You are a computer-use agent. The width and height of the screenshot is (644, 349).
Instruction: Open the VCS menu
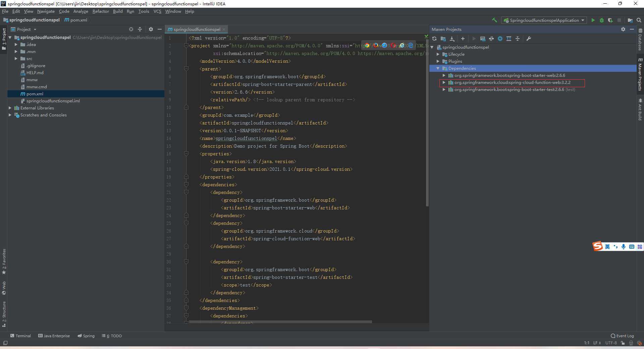point(157,11)
